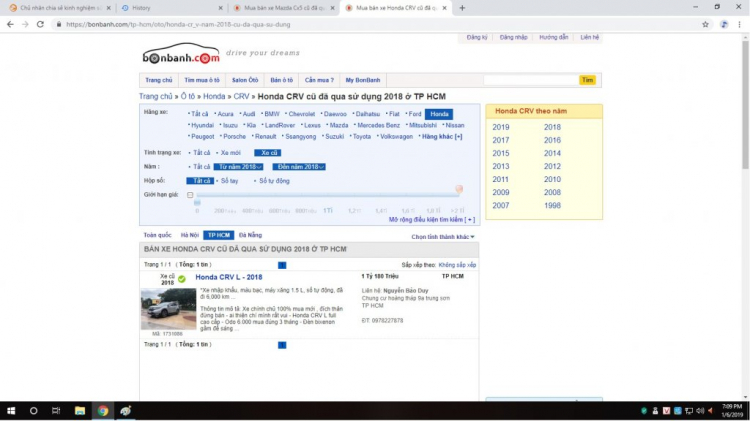This screenshot has height=421, width=750.
Task: Click the Toyota brand filter
Action: [x=362, y=136]
